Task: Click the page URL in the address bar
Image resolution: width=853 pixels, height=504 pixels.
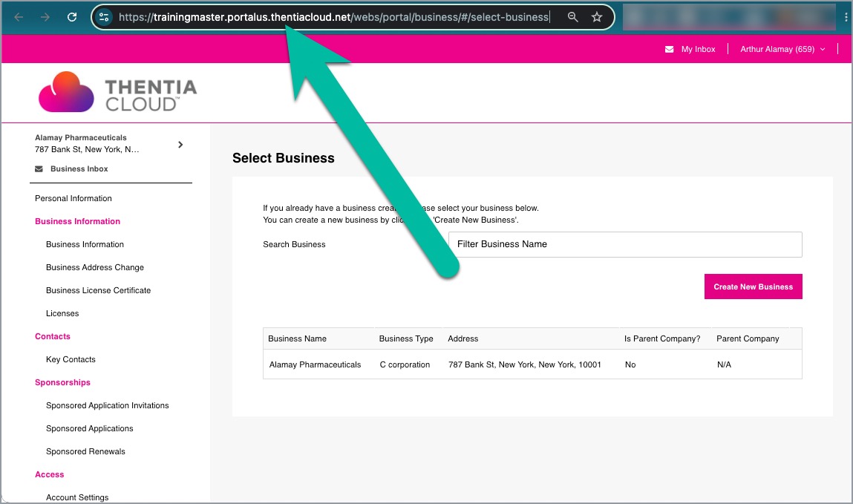Action: [x=333, y=17]
